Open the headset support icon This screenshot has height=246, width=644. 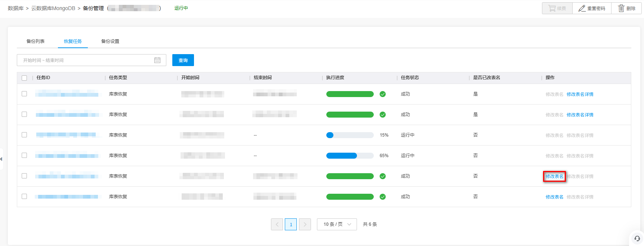tap(637, 239)
